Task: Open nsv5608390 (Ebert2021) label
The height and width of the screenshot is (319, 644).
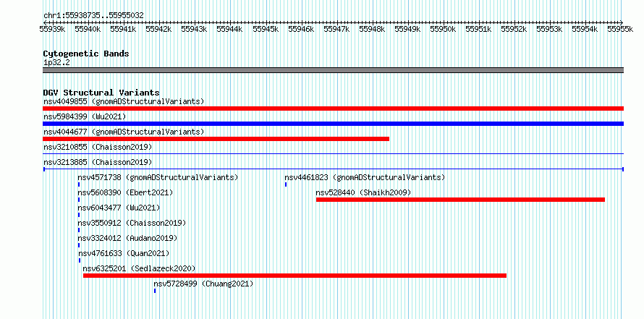Action: tap(126, 192)
